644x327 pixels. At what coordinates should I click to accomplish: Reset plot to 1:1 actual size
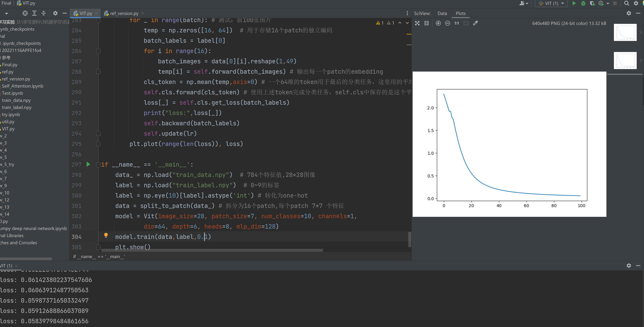456,23
